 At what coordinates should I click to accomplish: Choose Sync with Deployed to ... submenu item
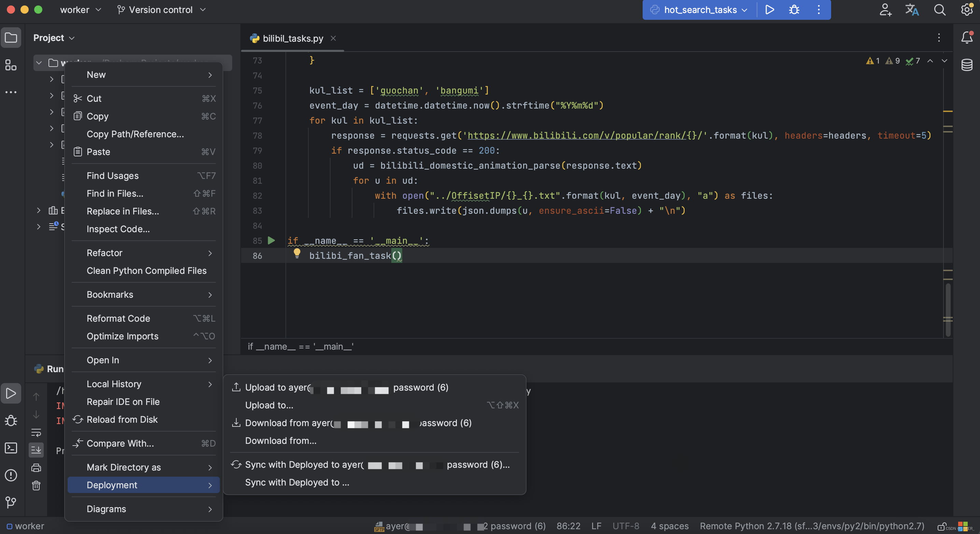(297, 482)
